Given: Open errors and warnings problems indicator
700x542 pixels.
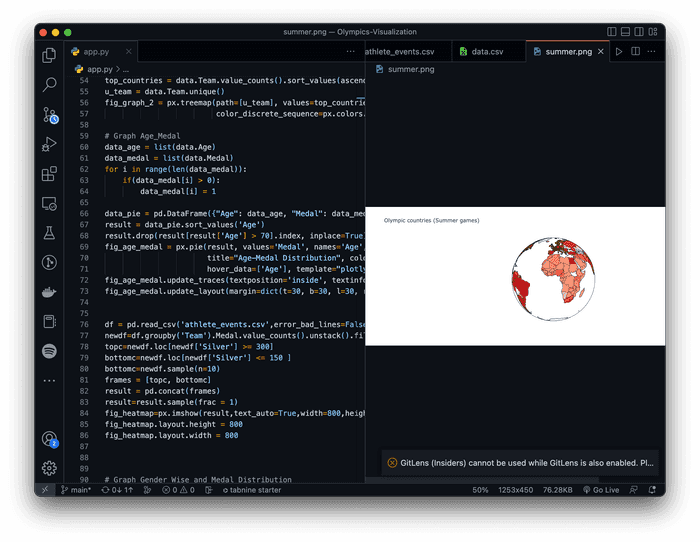Looking at the screenshot, I should pyautogui.click(x=178, y=490).
